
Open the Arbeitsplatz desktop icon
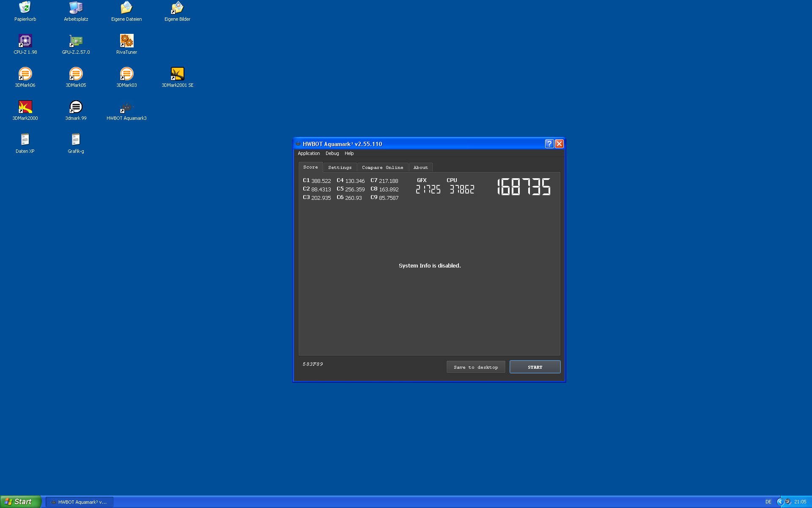coord(76,11)
